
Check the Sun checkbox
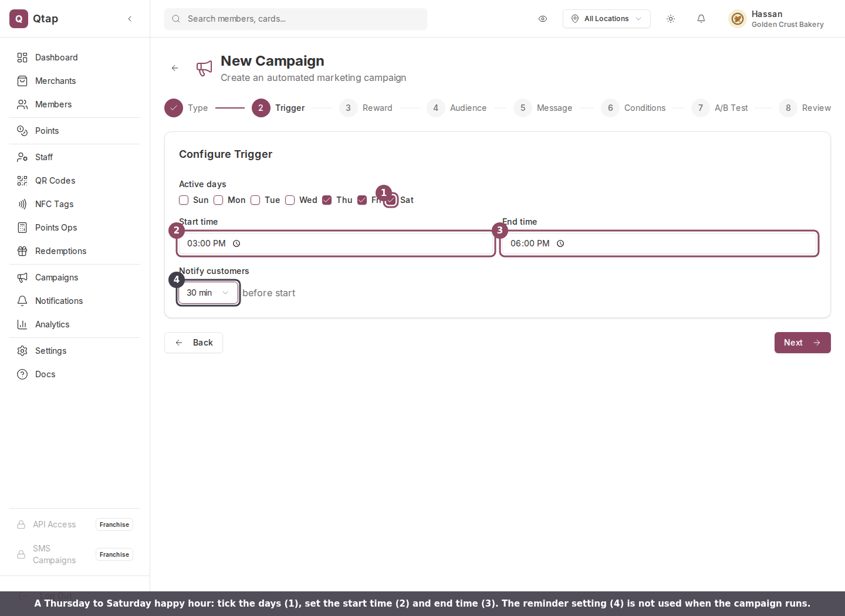(184, 200)
